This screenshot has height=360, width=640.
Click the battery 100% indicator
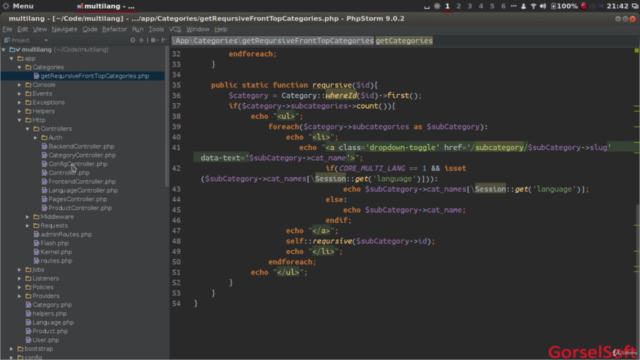(x=564, y=6)
